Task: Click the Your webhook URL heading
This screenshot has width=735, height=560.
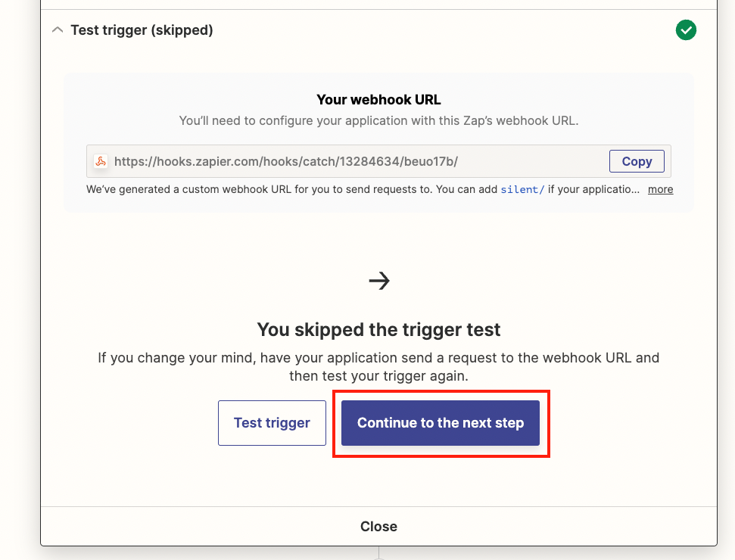Action: [378, 99]
